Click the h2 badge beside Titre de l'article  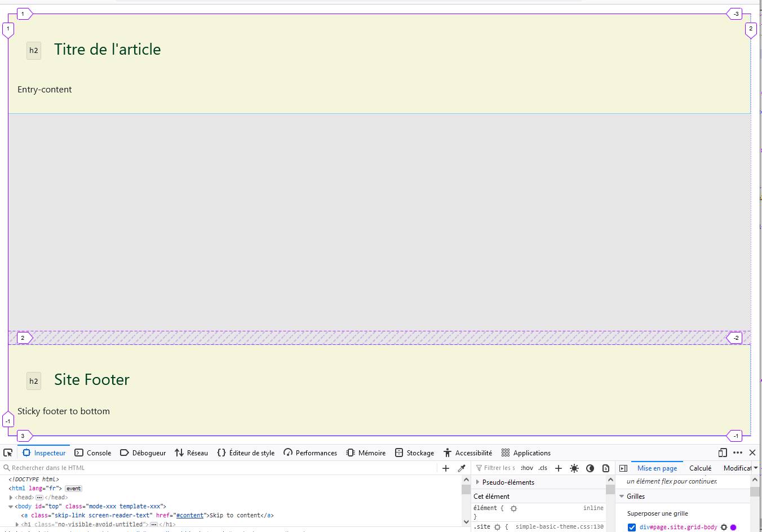[34, 51]
